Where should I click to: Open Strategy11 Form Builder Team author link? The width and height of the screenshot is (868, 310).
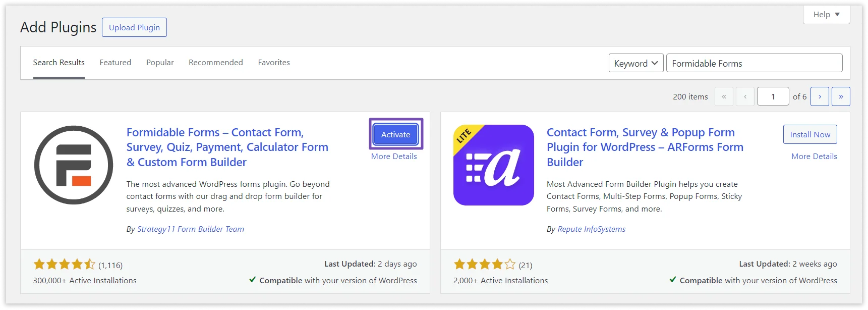click(191, 229)
